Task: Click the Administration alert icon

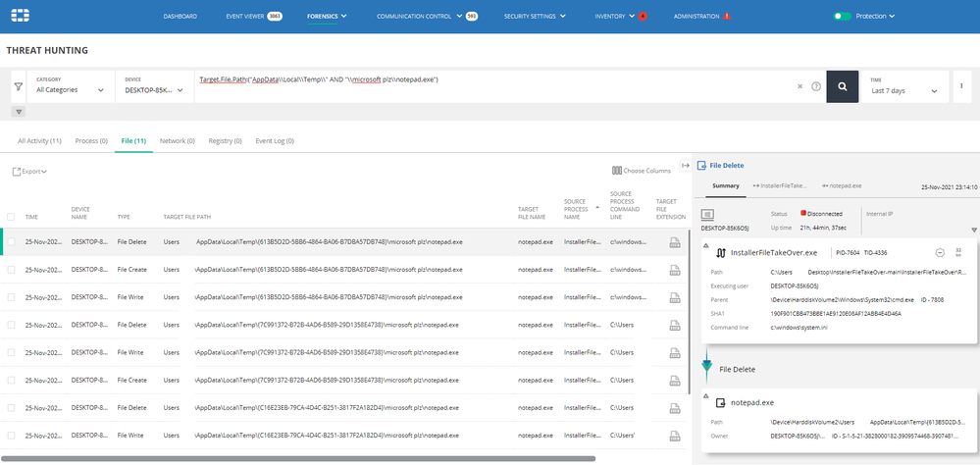Action: 727,17
